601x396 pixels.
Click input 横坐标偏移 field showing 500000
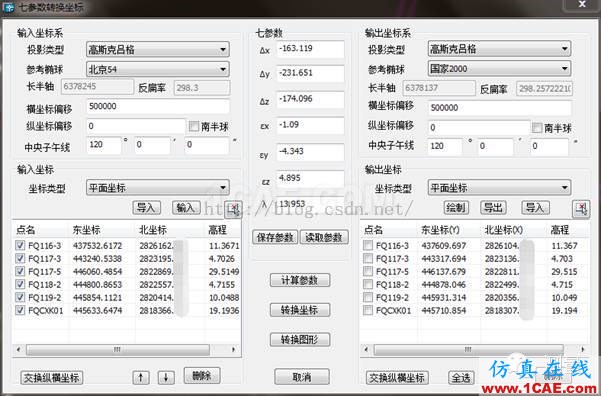pos(158,107)
